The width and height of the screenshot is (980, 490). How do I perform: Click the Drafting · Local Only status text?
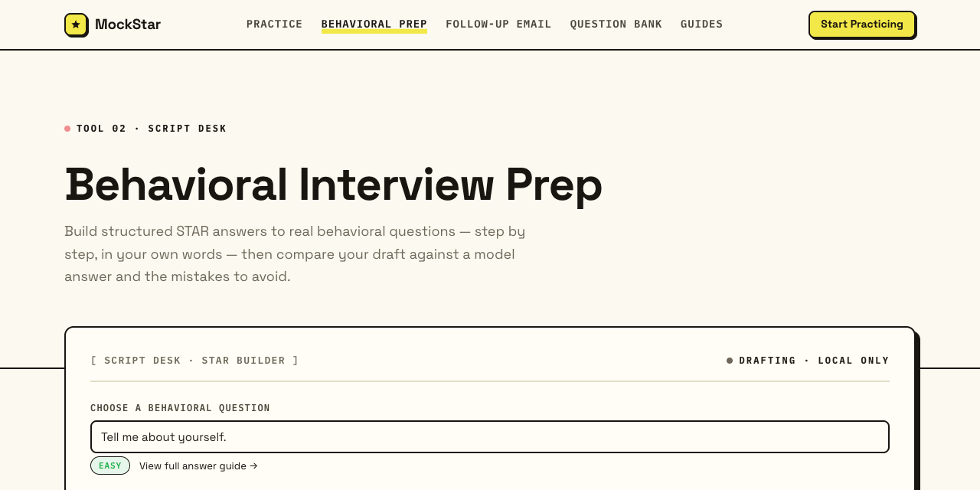[x=814, y=361]
